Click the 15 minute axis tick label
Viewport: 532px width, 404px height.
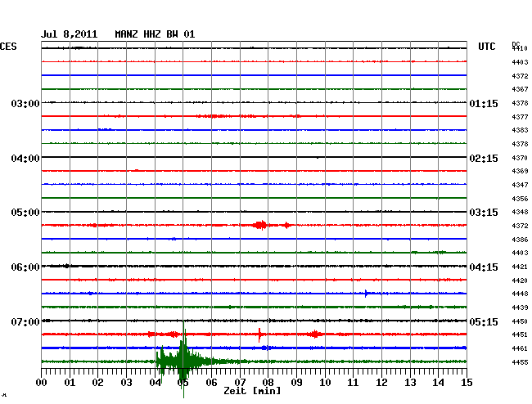coord(467,382)
